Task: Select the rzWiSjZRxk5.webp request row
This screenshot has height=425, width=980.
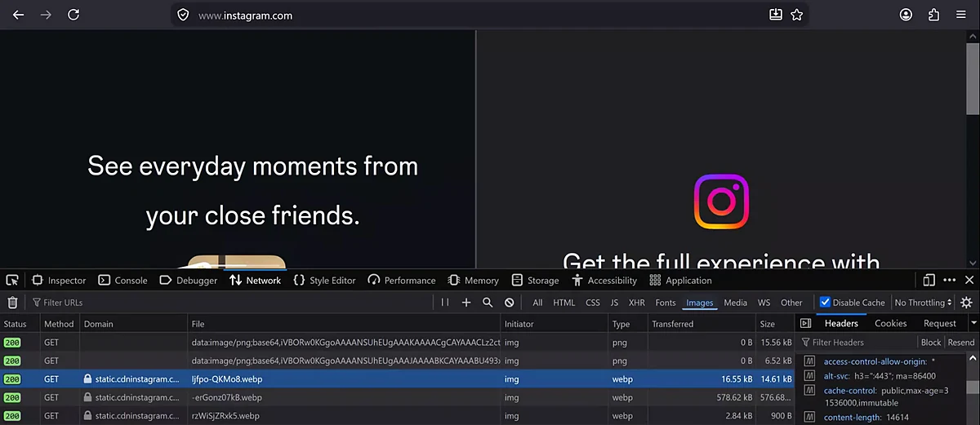Action: click(x=397, y=416)
